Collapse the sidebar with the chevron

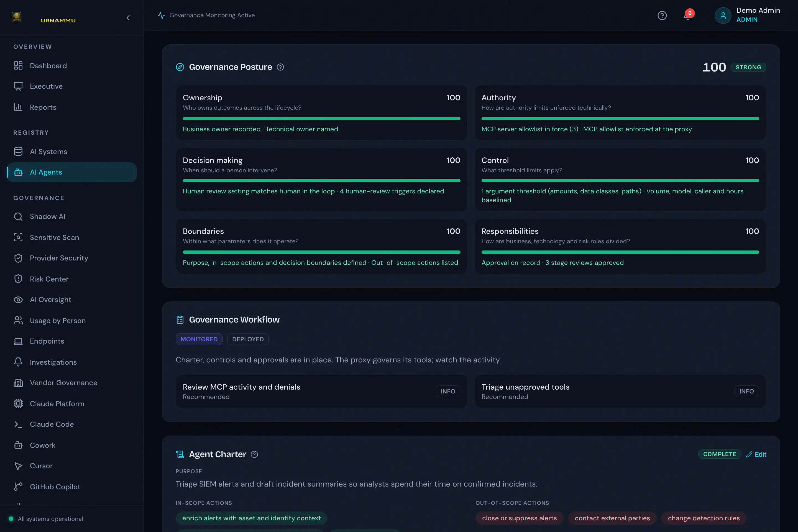click(128, 18)
